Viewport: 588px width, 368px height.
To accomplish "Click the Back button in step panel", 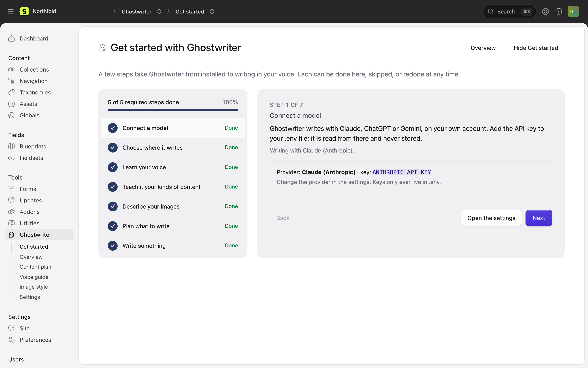I will [x=283, y=218].
